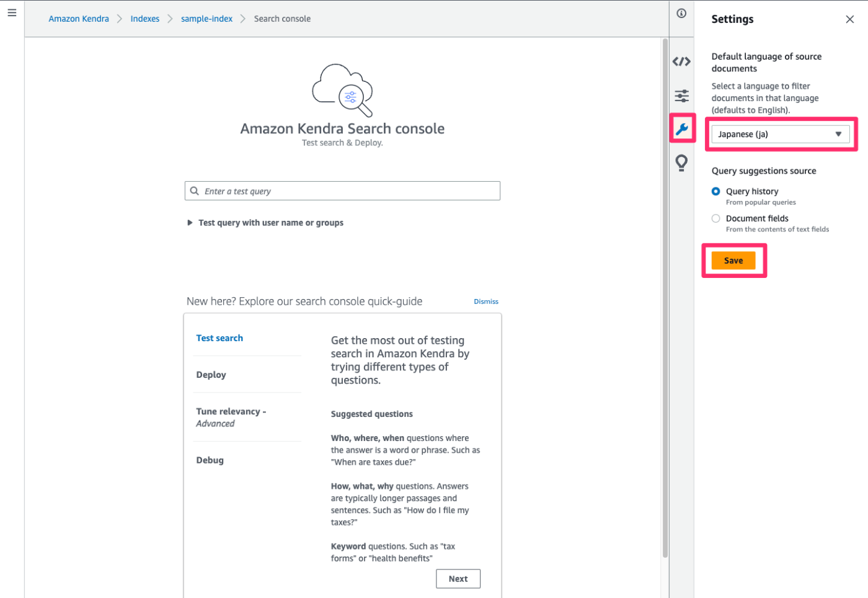
Task: Click the Query suggestions source label
Action: click(764, 171)
